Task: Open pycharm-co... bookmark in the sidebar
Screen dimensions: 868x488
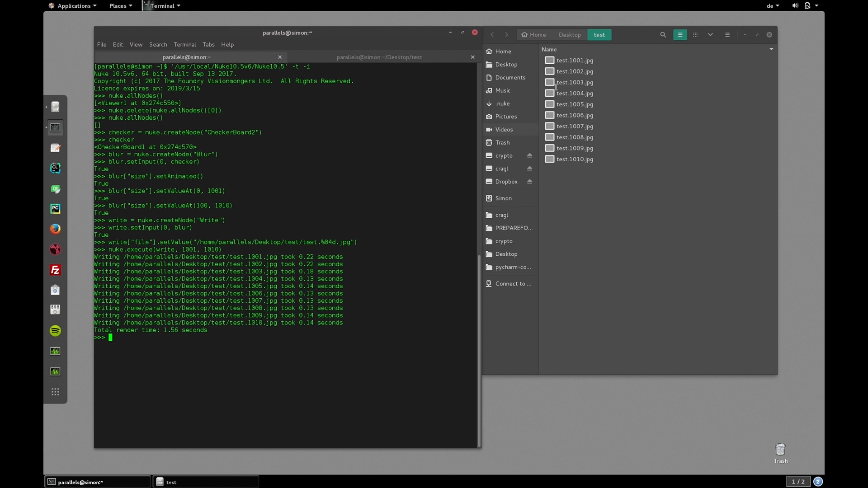Action: [510, 267]
